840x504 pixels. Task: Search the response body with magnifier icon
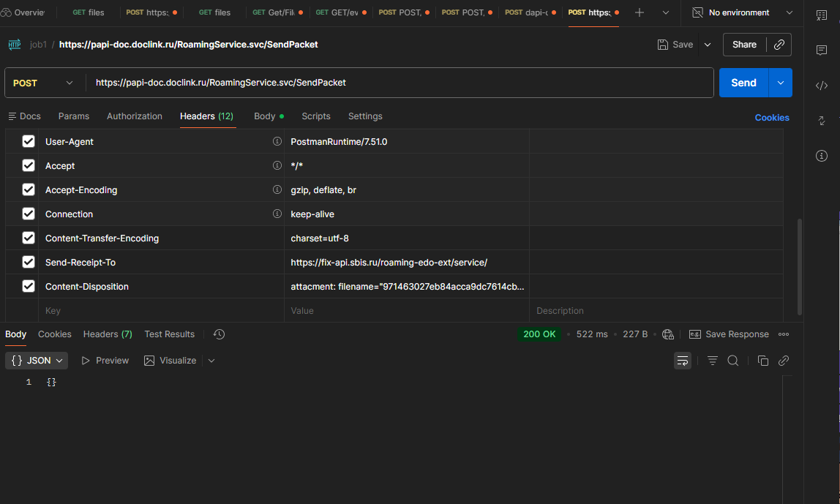[x=733, y=361]
